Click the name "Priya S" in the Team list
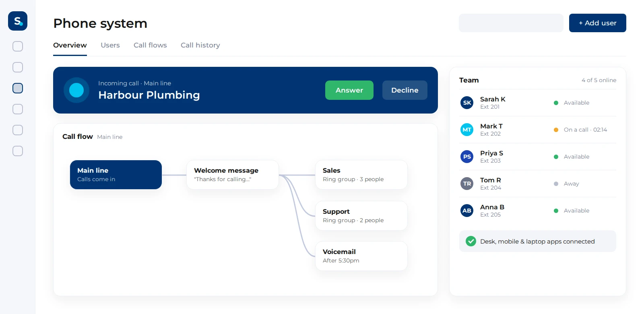The width and height of the screenshot is (644, 314). click(x=491, y=153)
